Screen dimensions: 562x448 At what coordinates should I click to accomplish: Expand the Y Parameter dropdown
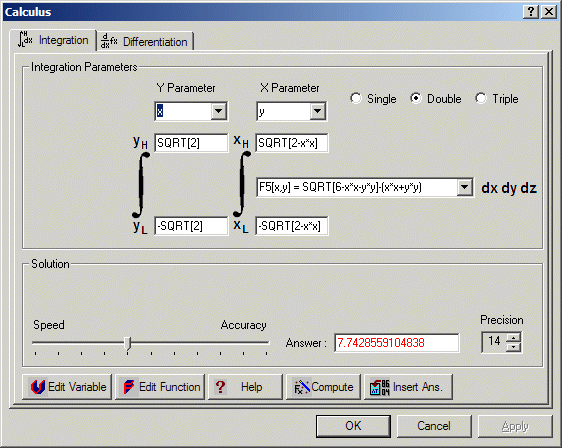tap(218, 111)
